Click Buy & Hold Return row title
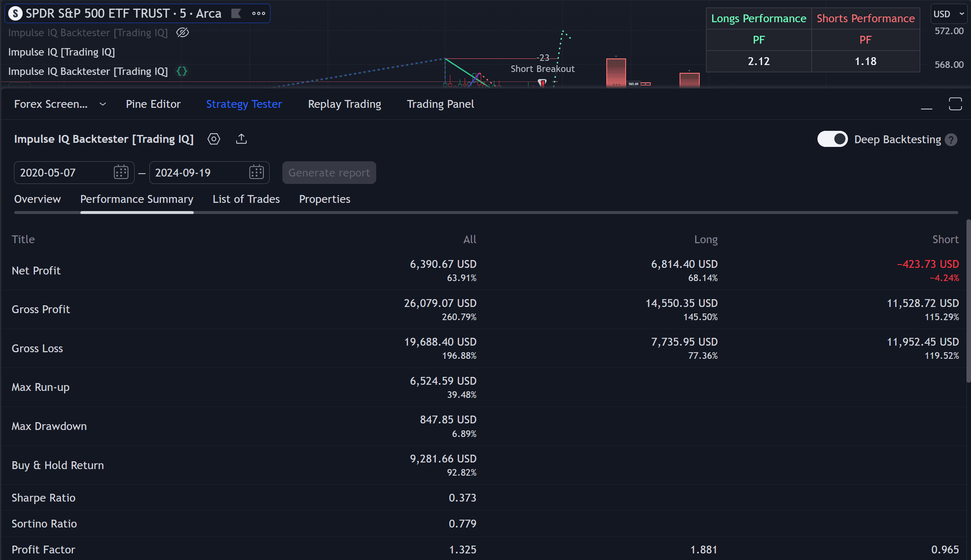The width and height of the screenshot is (971, 560). 58,465
